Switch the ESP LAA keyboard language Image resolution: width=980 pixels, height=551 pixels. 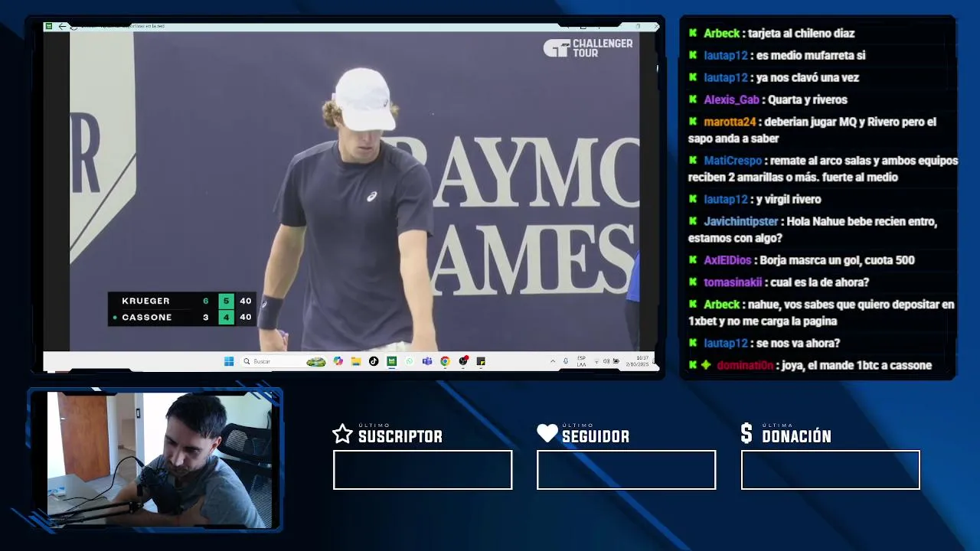point(581,361)
